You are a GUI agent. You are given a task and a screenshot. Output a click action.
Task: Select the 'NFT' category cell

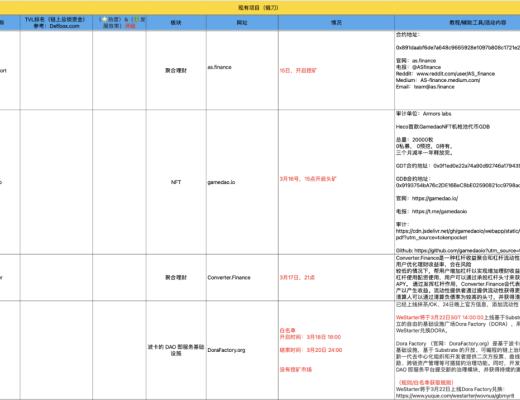176,182
